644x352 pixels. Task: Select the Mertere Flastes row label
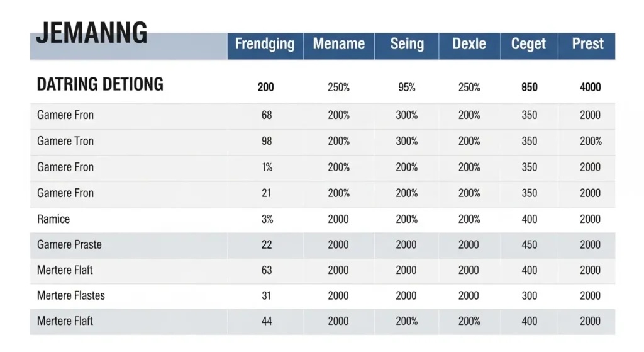point(71,295)
